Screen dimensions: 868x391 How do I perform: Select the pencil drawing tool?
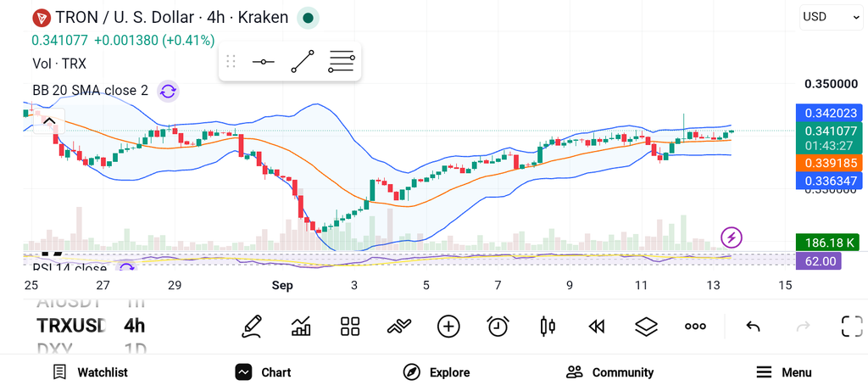[251, 327]
